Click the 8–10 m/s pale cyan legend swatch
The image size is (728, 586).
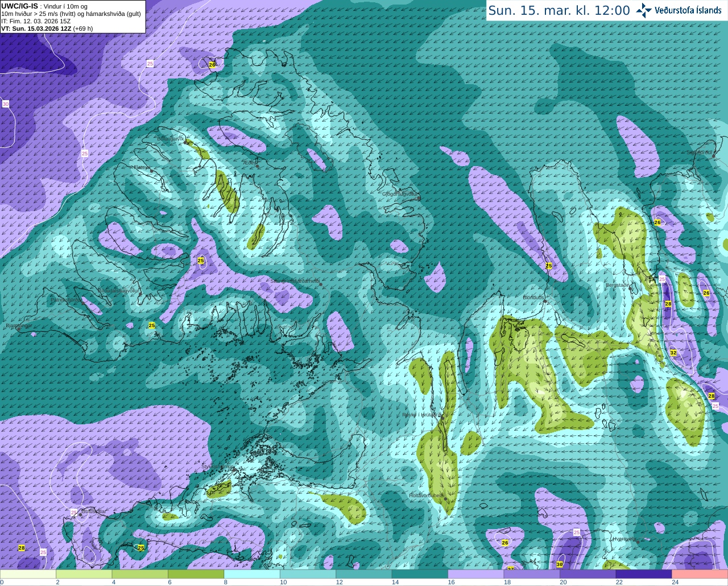coord(252,574)
